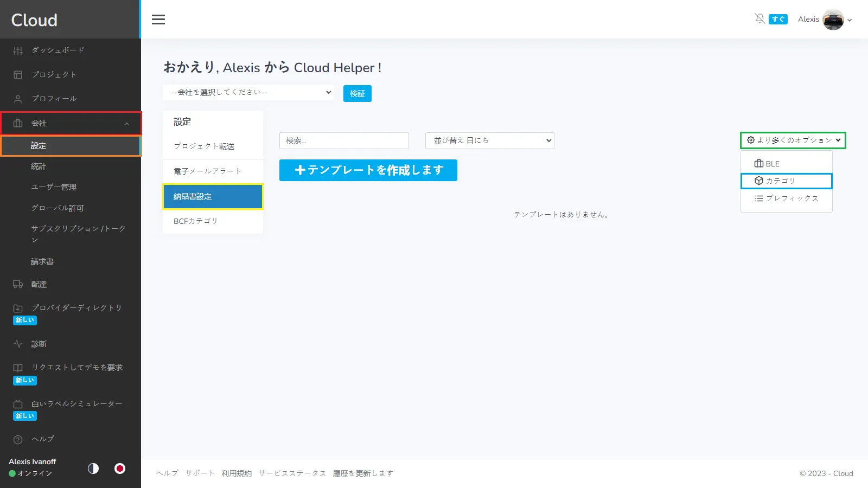Click the muted notification bell icon
Viewport: 868px width, 488px height.
759,19
